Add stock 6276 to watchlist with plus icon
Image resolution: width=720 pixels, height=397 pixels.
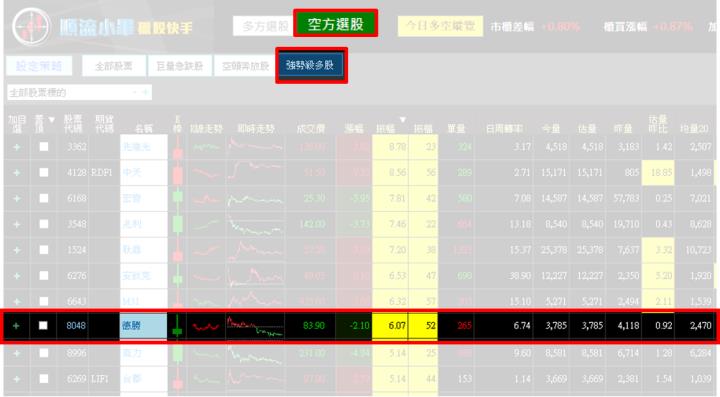coord(17,275)
